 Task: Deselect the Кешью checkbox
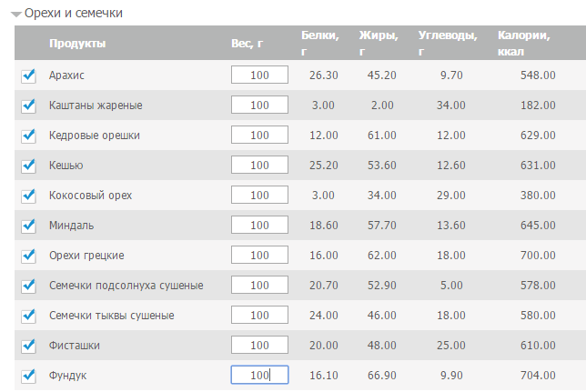(28, 166)
